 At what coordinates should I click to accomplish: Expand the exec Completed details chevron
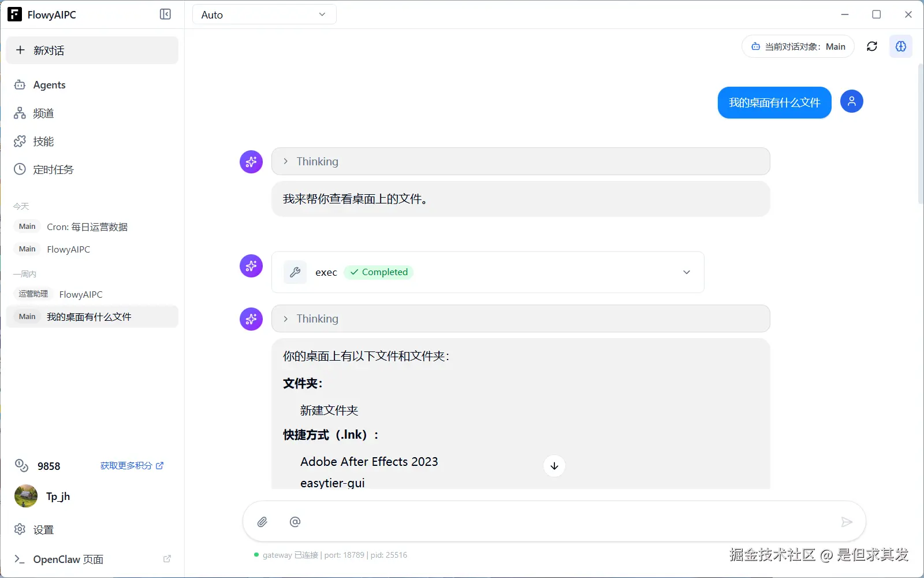click(x=686, y=272)
